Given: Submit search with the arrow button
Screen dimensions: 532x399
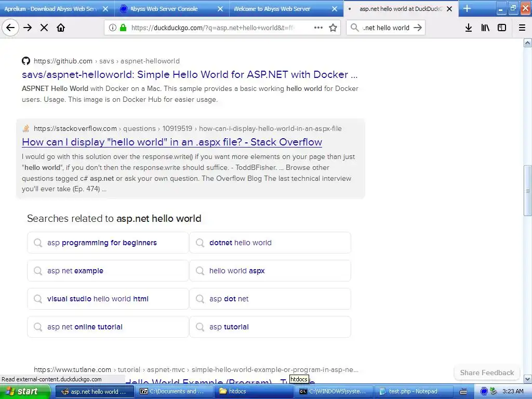Looking at the screenshot, I should [x=418, y=28].
